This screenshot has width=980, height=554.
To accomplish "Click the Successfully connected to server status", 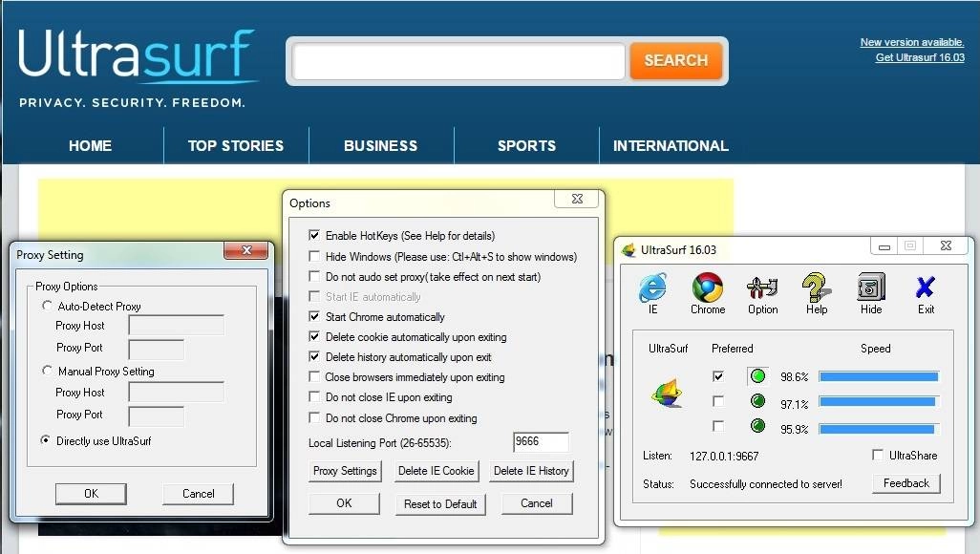I will [766, 484].
